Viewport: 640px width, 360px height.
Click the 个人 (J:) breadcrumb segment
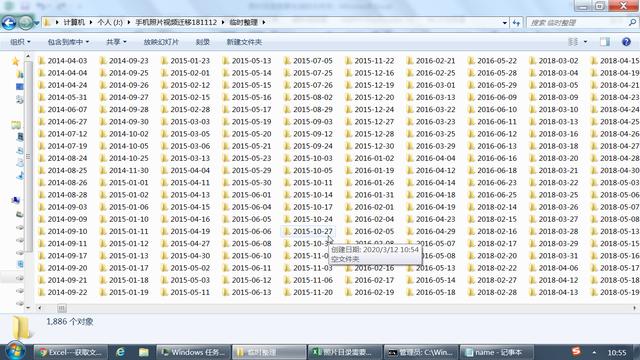point(110,22)
